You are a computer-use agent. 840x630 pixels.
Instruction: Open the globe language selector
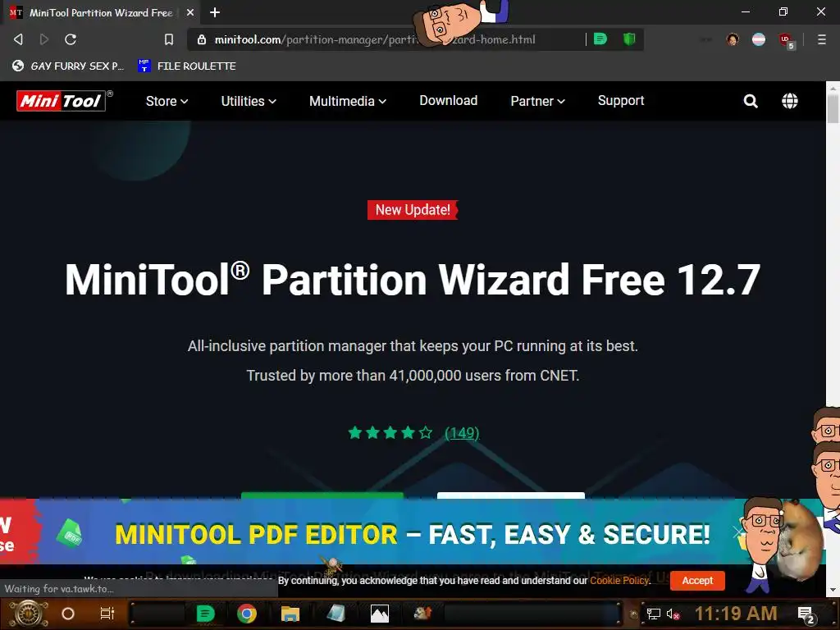790,101
